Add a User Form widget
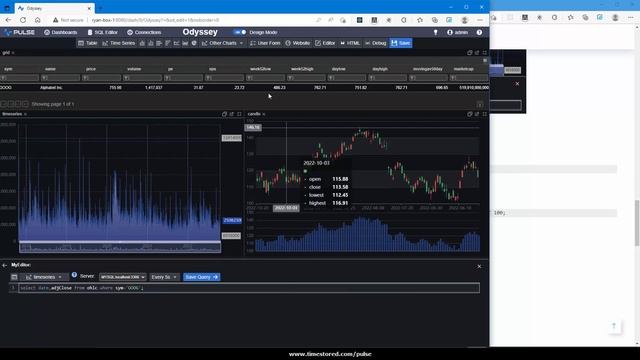The image size is (640, 360). coord(265,43)
